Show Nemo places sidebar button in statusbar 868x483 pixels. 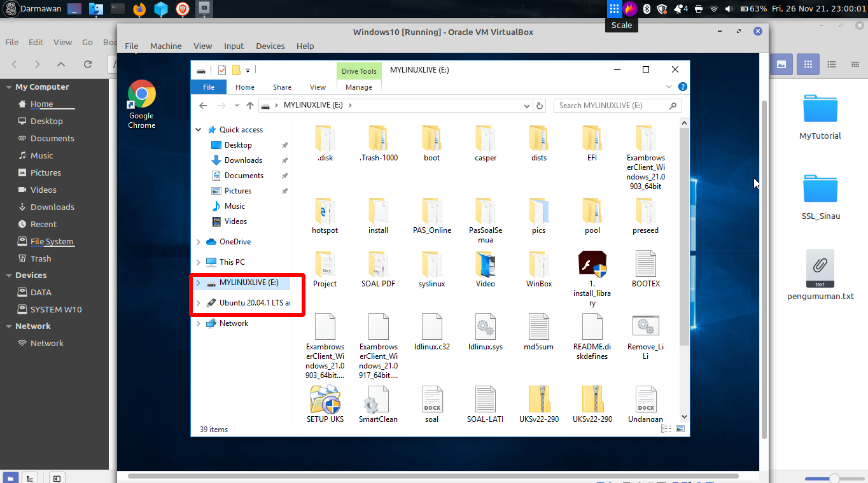(x=11, y=478)
